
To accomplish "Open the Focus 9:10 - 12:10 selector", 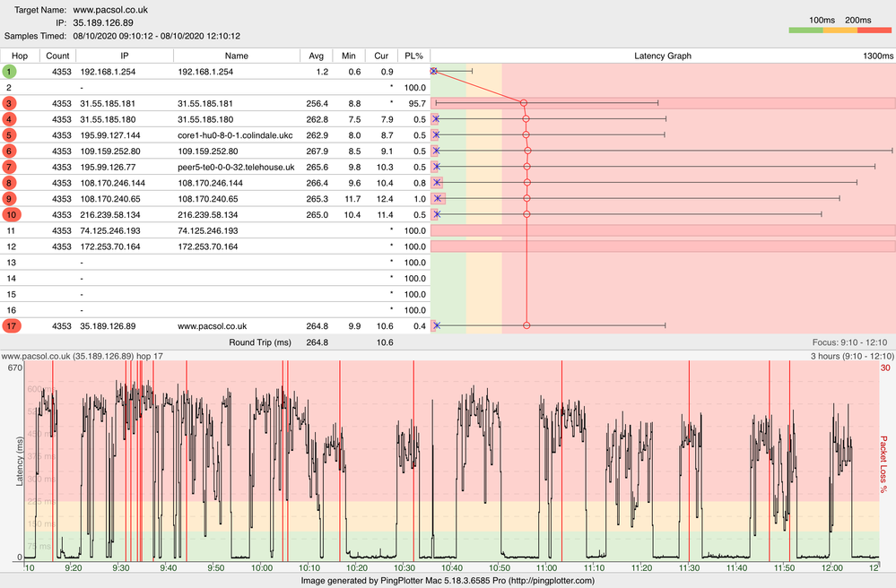I will (x=848, y=342).
